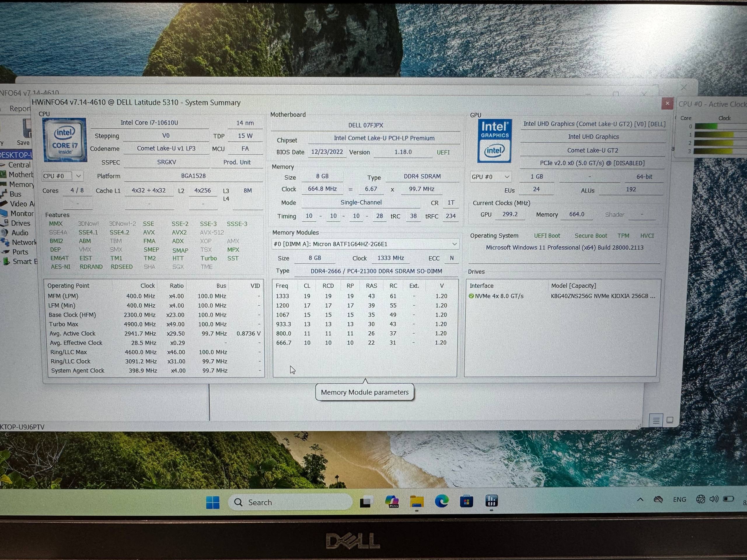Click the green NVMe drive status icon
This screenshot has height=560, width=747.
pos(471,296)
